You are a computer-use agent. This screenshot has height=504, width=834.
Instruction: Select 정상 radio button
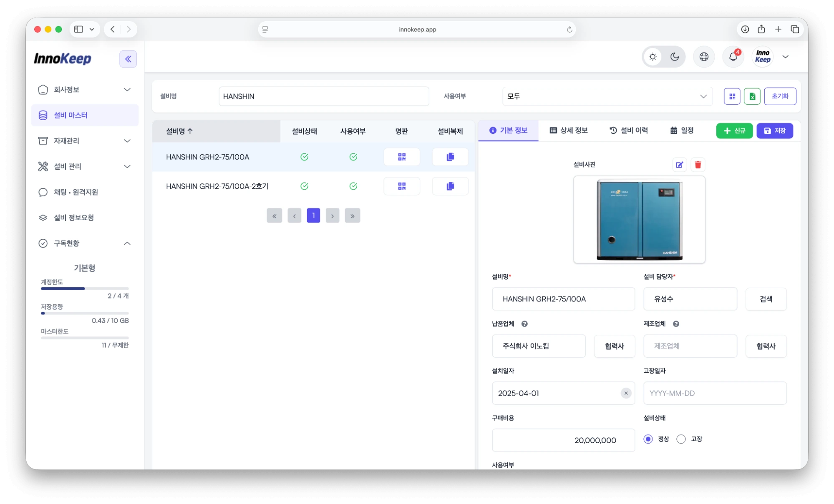pyautogui.click(x=648, y=439)
